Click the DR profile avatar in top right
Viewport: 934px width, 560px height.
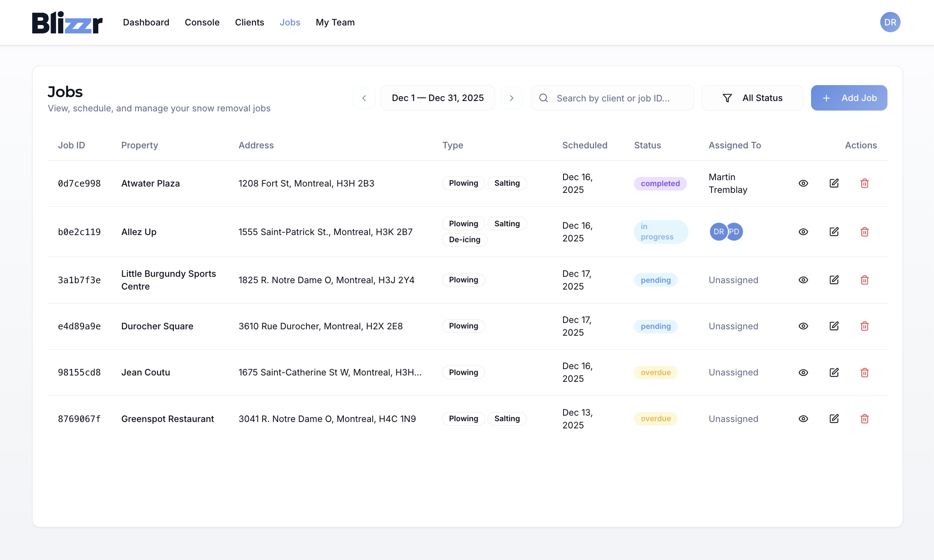(890, 22)
